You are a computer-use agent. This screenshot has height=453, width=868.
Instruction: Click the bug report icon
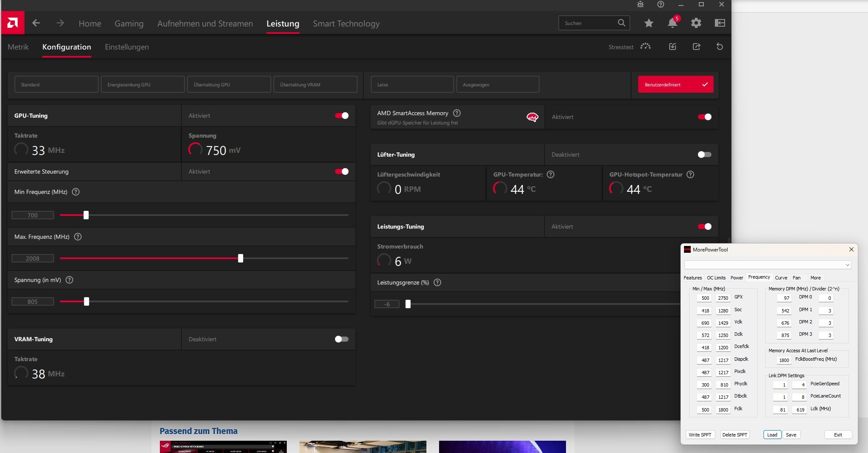pyautogui.click(x=640, y=4)
